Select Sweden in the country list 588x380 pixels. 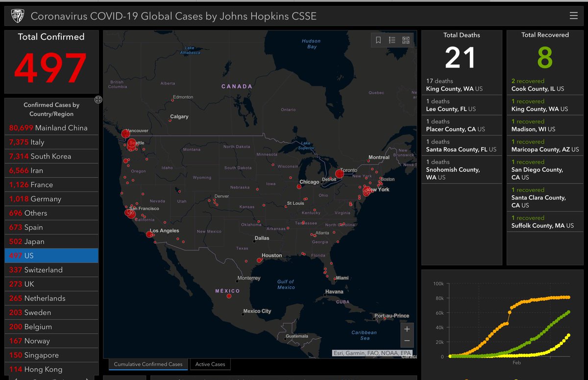51,312
